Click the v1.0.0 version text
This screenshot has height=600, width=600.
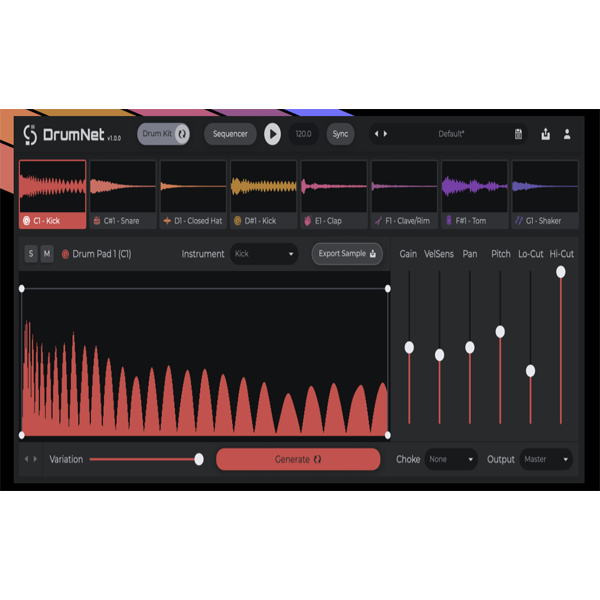pyautogui.click(x=114, y=138)
